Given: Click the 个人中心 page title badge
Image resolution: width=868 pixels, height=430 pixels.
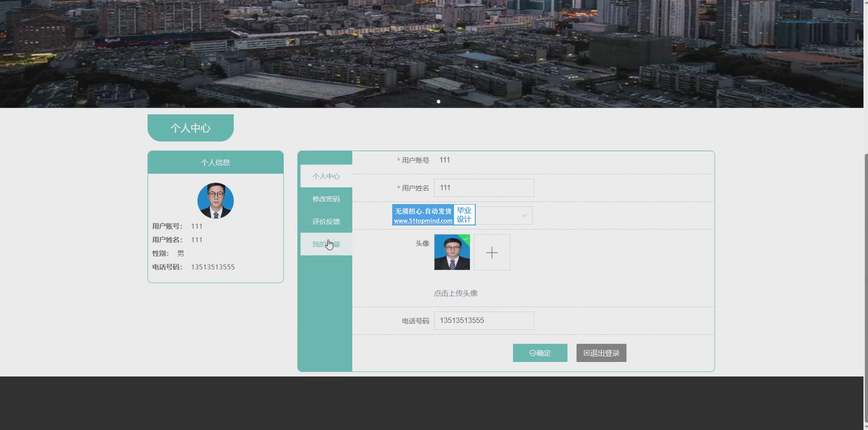Looking at the screenshot, I should pyautogui.click(x=190, y=128).
